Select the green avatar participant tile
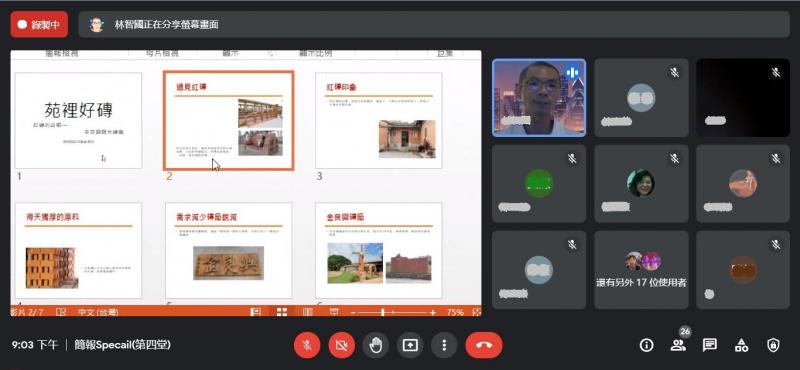This screenshot has height=370, width=800. click(x=539, y=184)
